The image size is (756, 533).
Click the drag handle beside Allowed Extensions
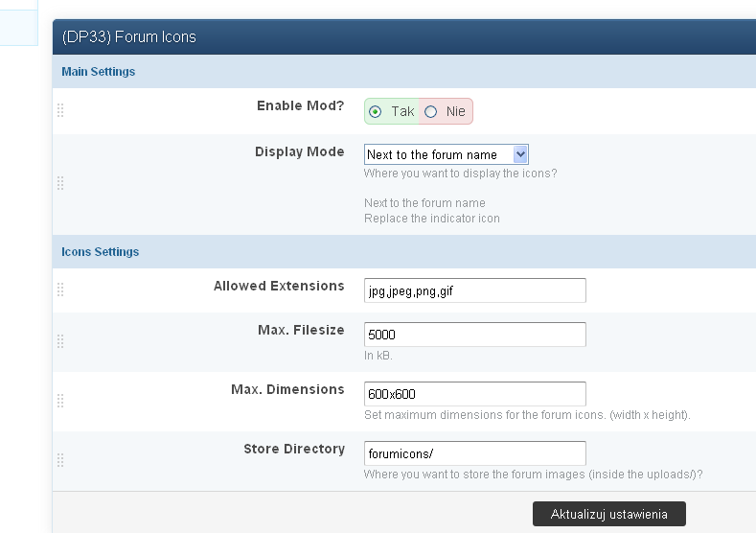click(x=60, y=290)
